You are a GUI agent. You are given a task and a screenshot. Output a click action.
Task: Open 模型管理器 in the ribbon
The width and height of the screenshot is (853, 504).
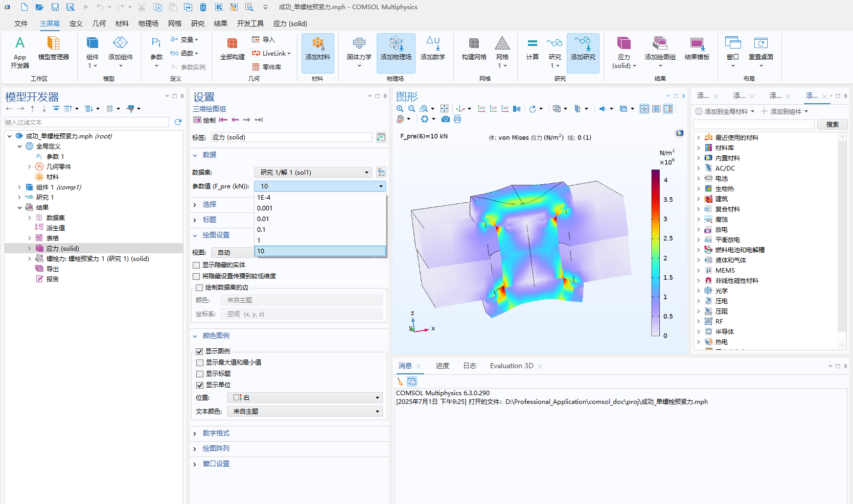click(x=53, y=49)
